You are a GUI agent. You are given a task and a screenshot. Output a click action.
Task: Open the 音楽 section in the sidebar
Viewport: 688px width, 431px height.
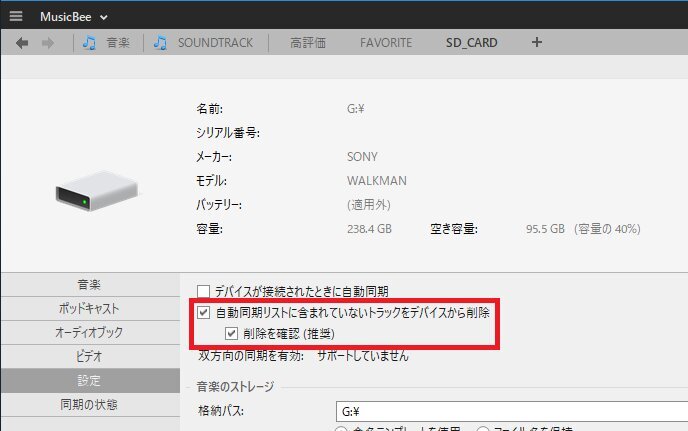(90, 284)
